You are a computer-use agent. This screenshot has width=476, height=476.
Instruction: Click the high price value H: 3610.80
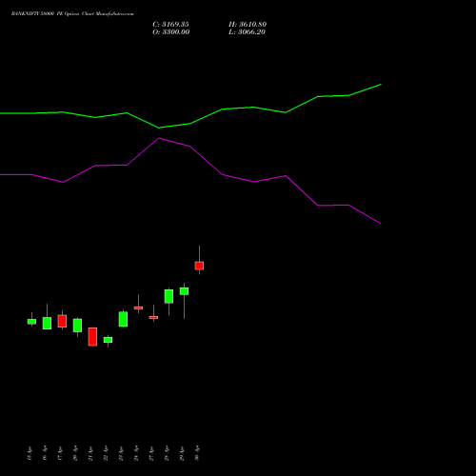pyautogui.click(x=248, y=25)
